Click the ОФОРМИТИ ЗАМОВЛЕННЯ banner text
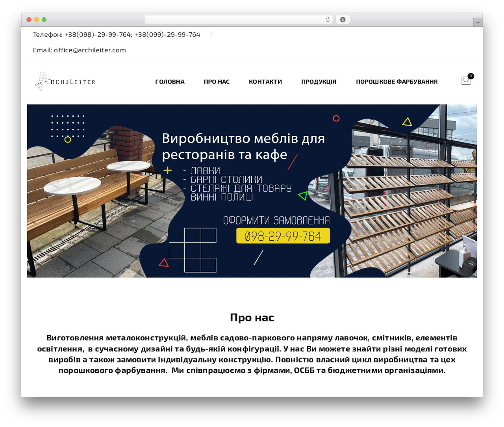504x427 pixels. 276,220
